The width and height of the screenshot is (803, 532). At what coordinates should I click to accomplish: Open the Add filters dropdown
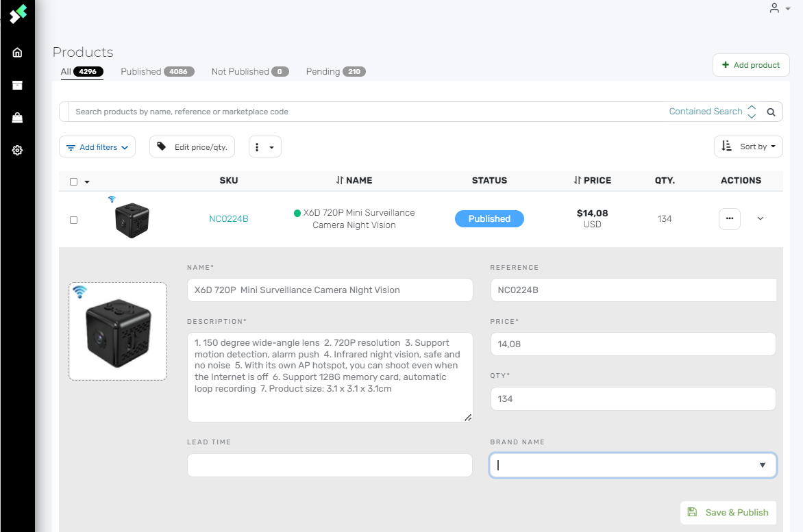tap(97, 147)
